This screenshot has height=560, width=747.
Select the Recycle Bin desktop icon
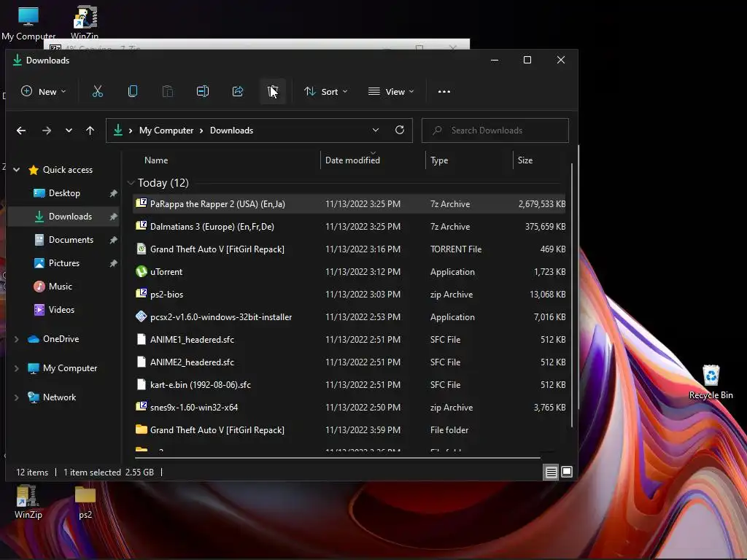click(x=711, y=382)
